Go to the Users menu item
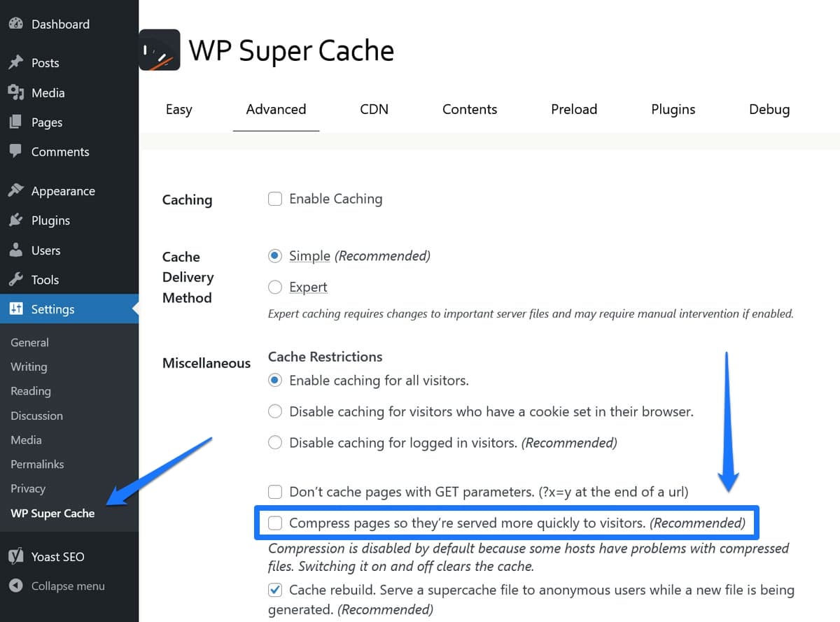This screenshot has height=622, width=840. (x=45, y=250)
